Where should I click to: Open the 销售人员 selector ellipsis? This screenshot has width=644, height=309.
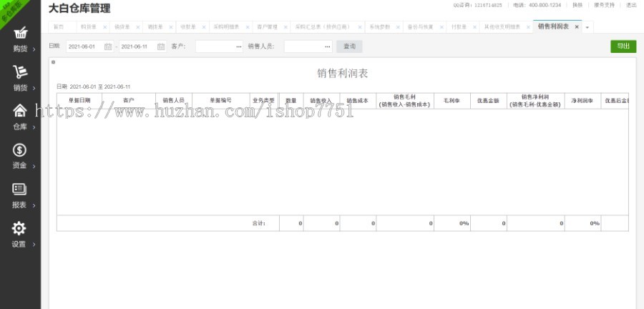[x=328, y=46]
